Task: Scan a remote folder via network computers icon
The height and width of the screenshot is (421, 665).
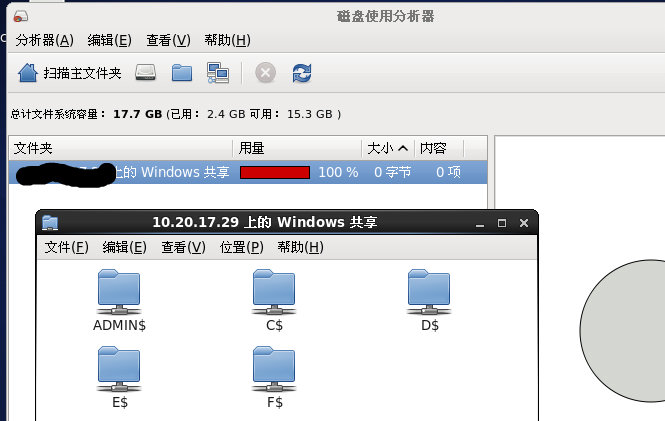Action: pos(218,73)
